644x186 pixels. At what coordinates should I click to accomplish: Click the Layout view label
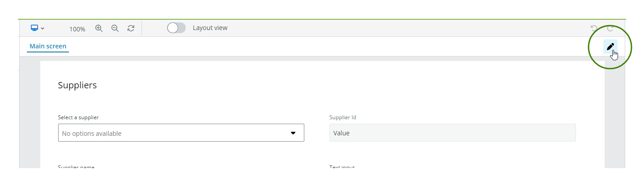[210, 28]
